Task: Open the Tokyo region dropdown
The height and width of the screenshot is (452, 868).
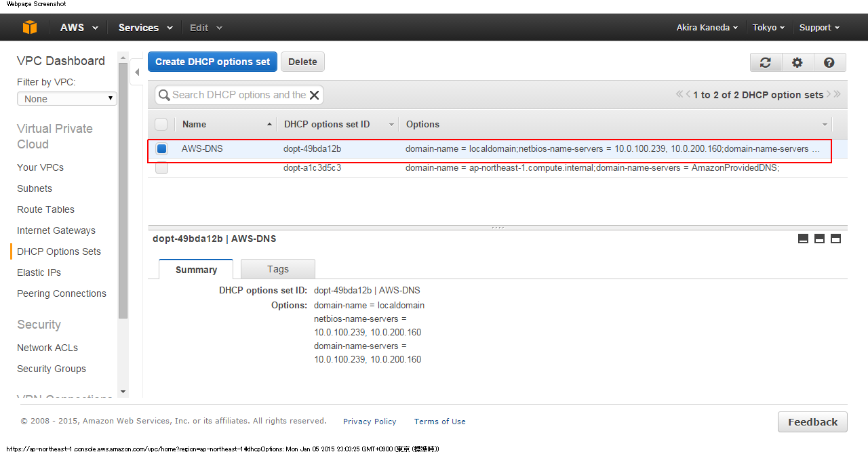Action: (x=768, y=28)
